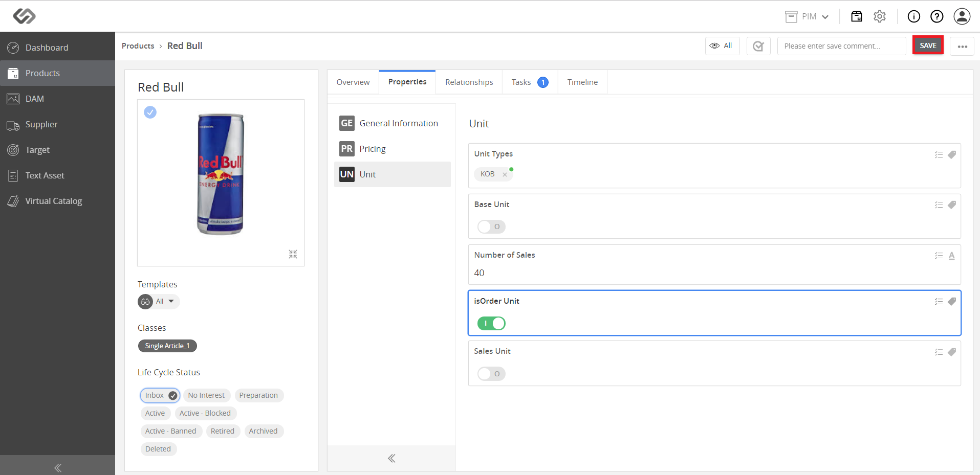Click the collapse image icon

[293, 254]
